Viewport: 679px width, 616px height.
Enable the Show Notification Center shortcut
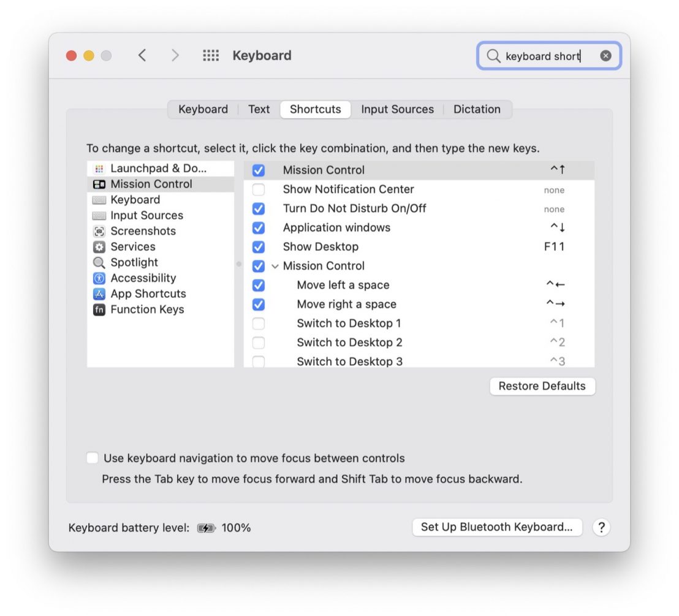(x=259, y=189)
